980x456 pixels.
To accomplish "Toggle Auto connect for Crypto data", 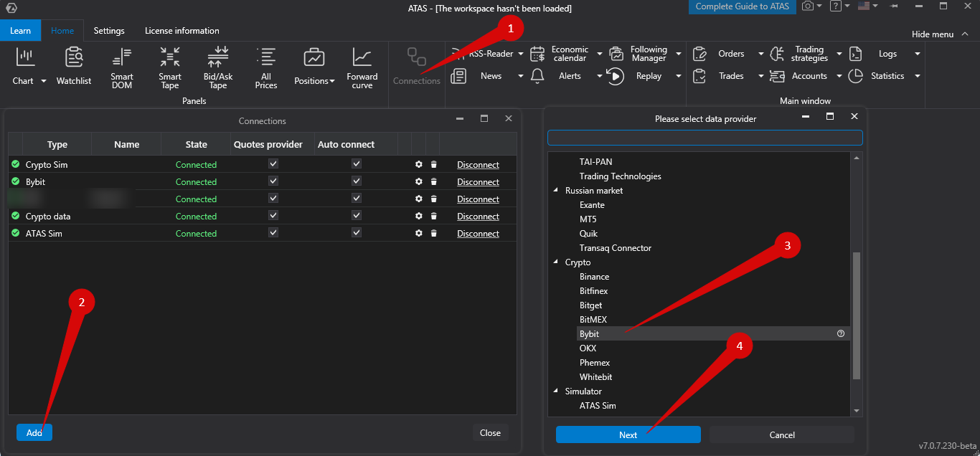I will pos(357,215).
